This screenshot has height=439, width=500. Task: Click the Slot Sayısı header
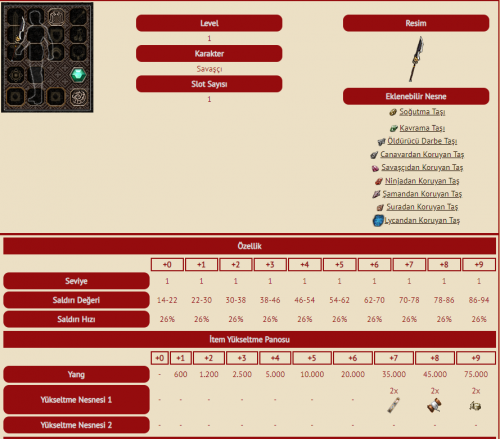209,84
